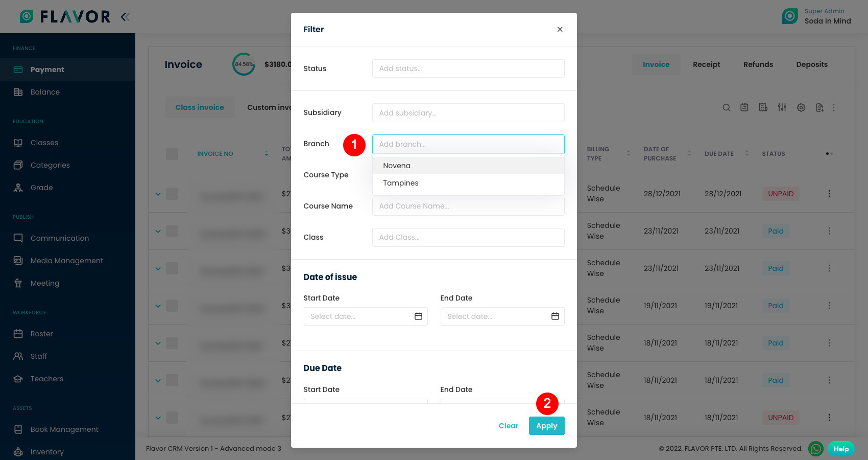Viewport: 868px width, 460px height.
Task: Open Staff in the sidebar
Action: pyautogui.click(x=67, y=356)
